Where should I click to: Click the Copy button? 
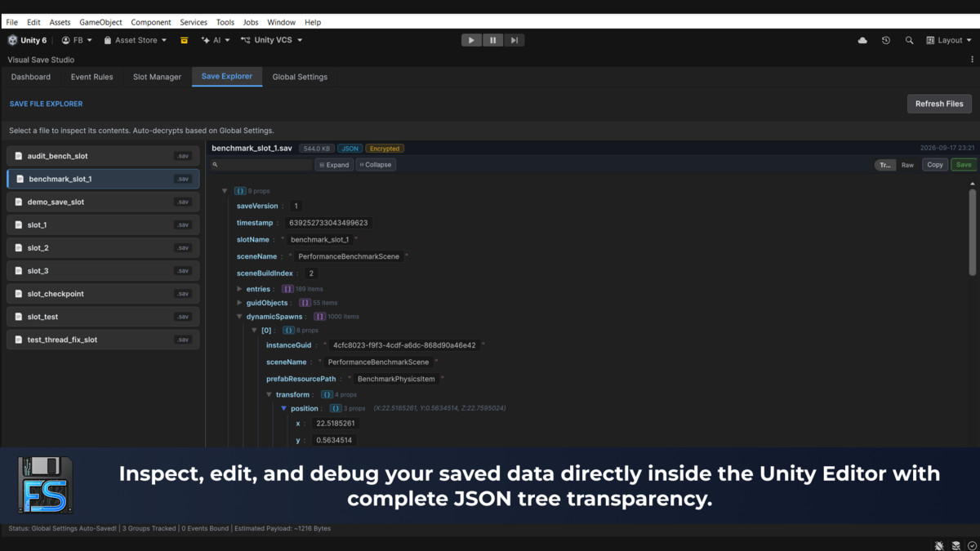pyautogui.click(x=935, y=165)
